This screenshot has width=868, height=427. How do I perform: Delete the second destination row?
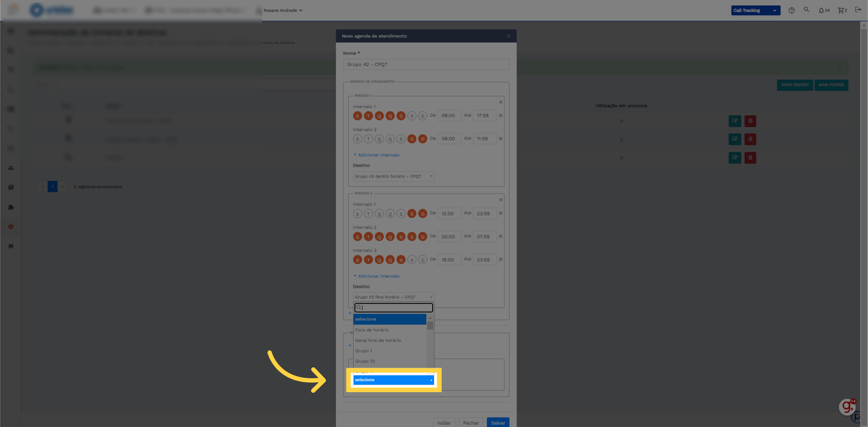point(750,139)
